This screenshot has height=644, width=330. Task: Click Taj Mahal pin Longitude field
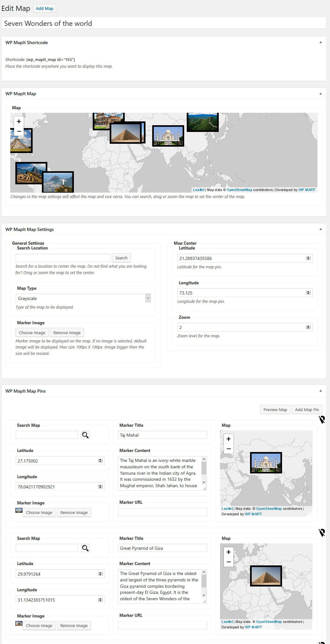tap(60, 487)
